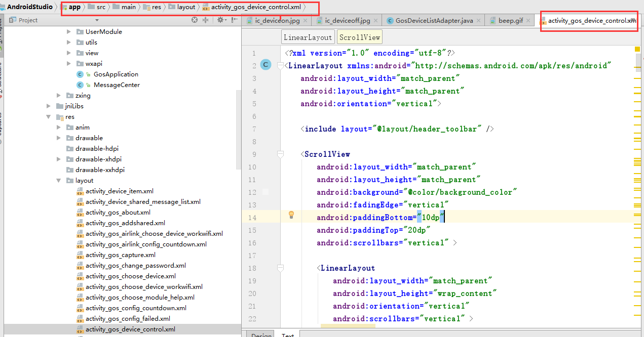Click AndroidStudio in navigation bar
The image size is (644, 337).
pyautogui.click(x=29, y=7)
